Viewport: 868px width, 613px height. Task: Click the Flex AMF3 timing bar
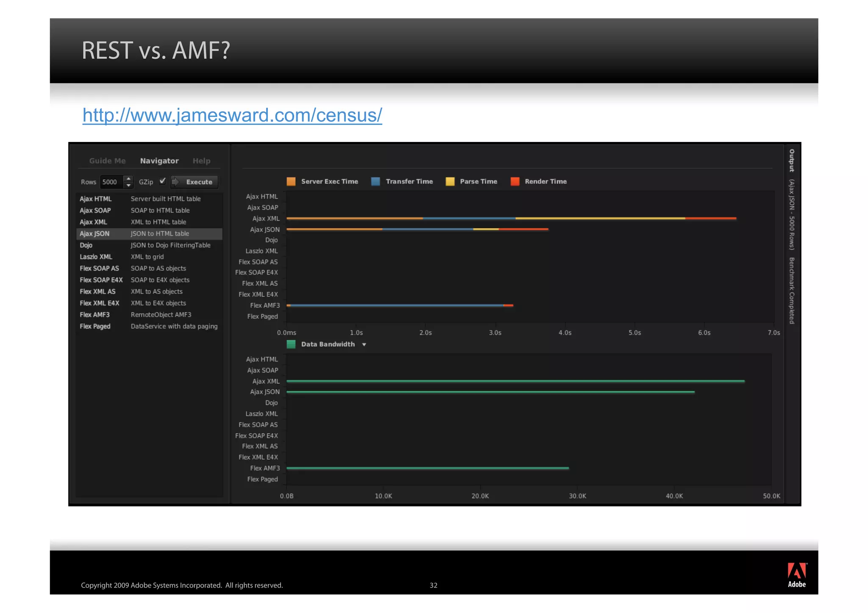400,305
